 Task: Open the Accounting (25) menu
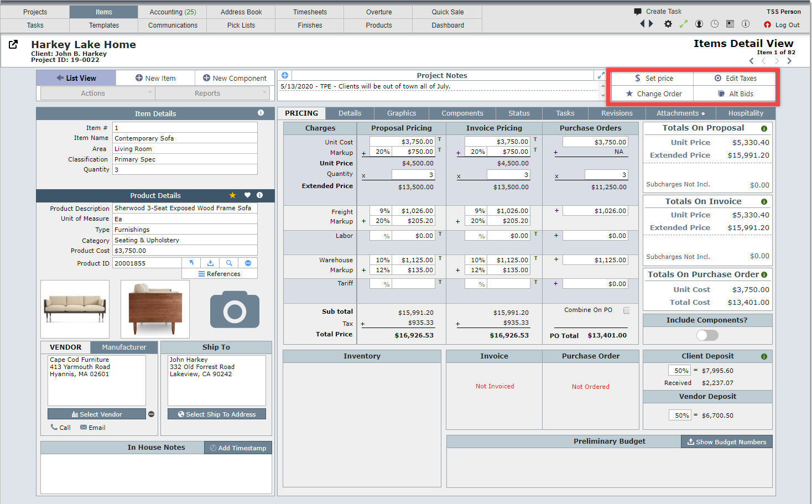[x=173, y=12]
